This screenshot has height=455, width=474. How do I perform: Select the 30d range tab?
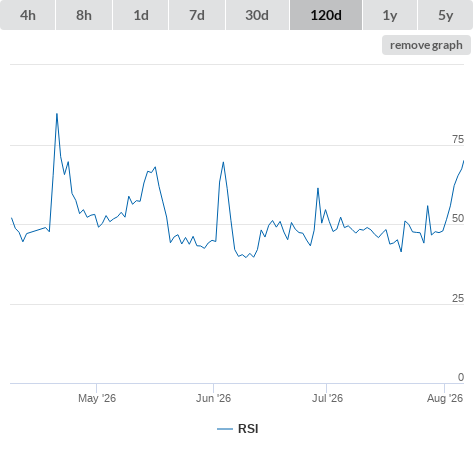[x=257, y=15]
